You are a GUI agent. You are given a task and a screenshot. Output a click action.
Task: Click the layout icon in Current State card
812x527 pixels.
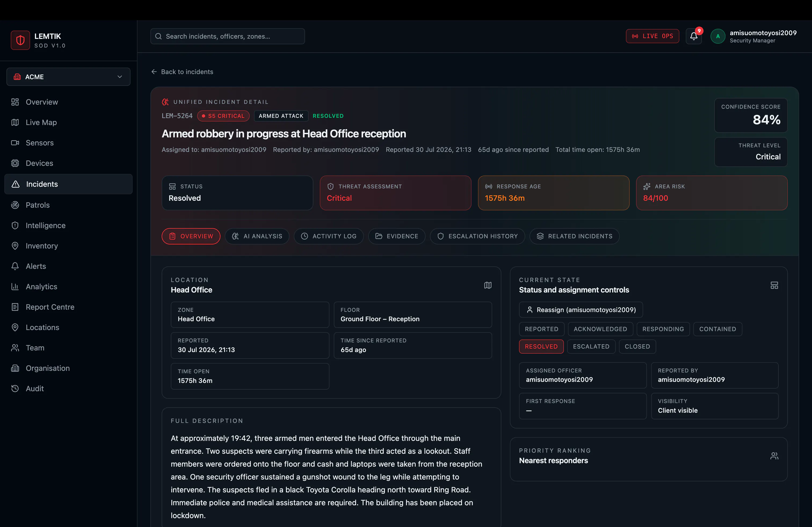pos(774,285)
